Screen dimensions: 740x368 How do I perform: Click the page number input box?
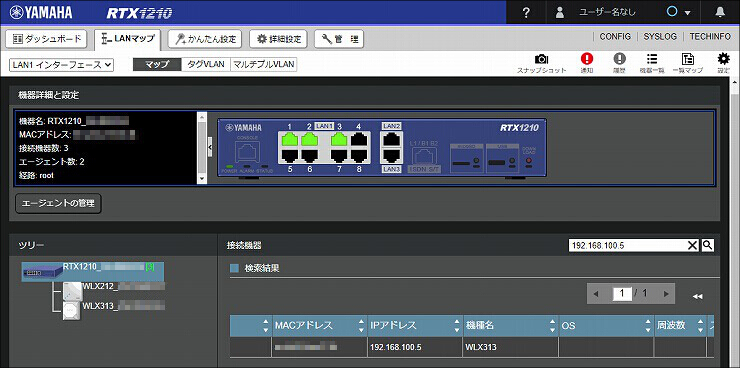point(622,294)
